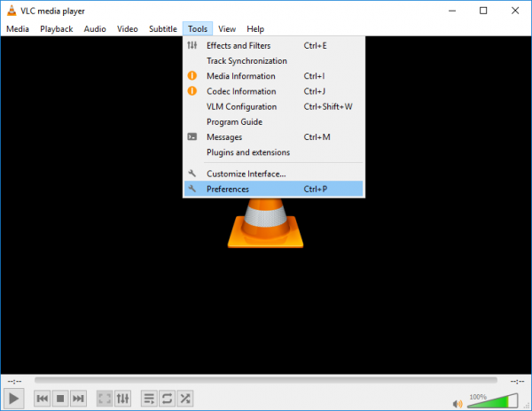
Task: Click the Effects and Filters sliders icon
Action: (192, 45)
